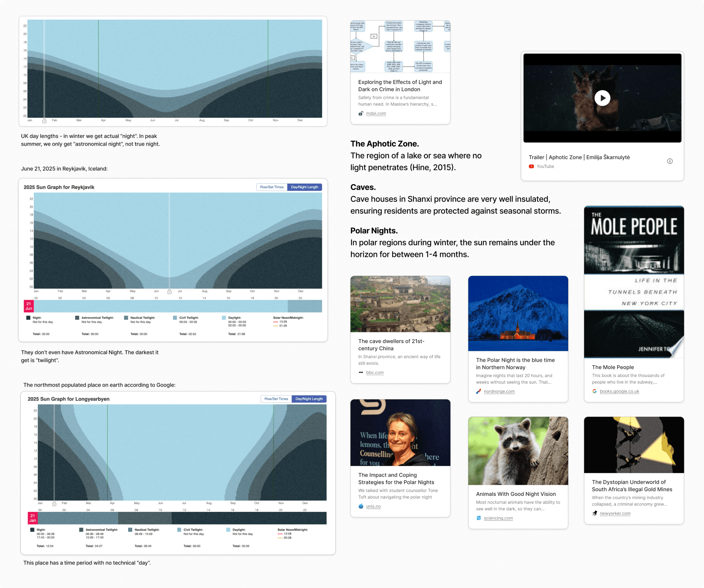Click the lock icon under UK graph
The height and width of the screenshot is (588, 704).
point(44,121)
